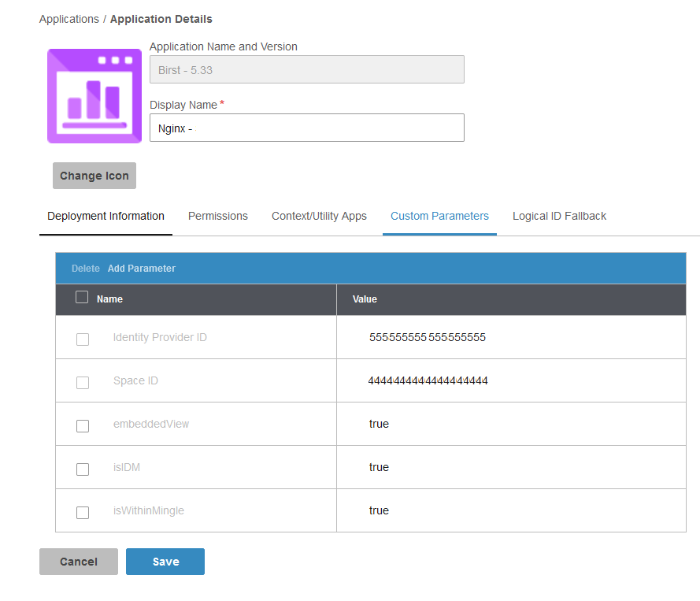Screen dimensions: 700x601
Task: Click the Application Name and Version field
Action: (306, 69)
